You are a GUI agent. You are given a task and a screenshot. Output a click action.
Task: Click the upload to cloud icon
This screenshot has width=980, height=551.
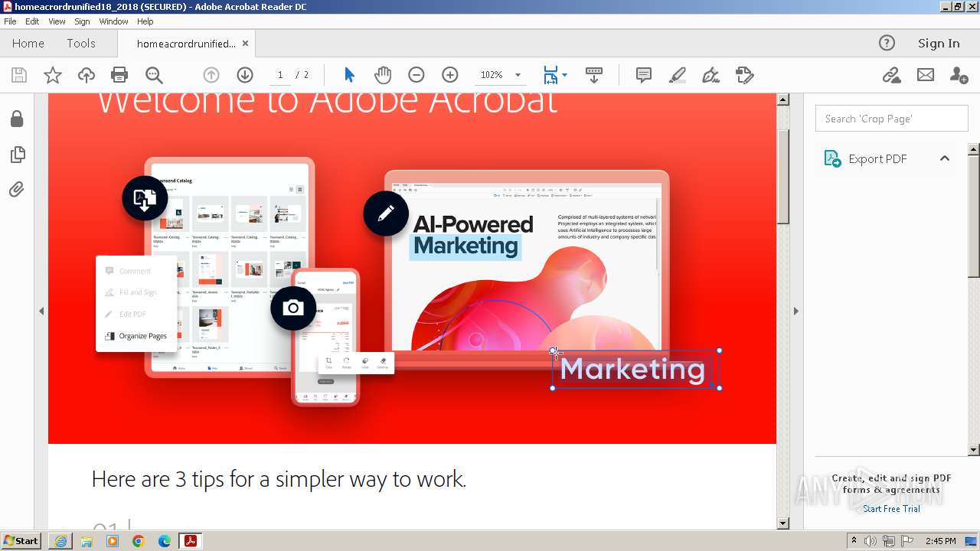[x=87, y=75]
